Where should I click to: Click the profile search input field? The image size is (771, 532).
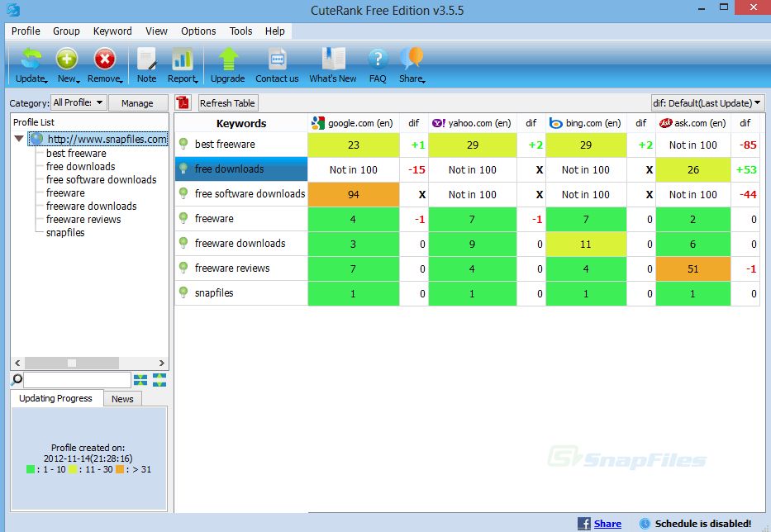(77, 379)
